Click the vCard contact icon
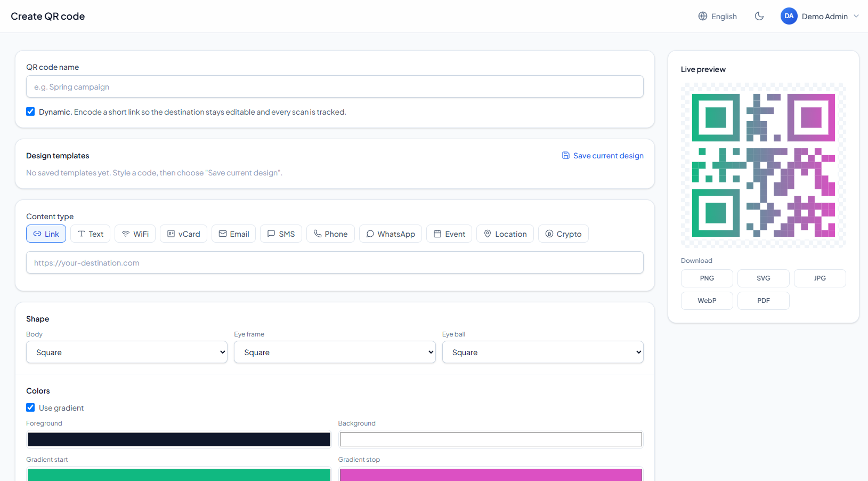This screenshot has height=481, width=868. (x=171, y=234)
